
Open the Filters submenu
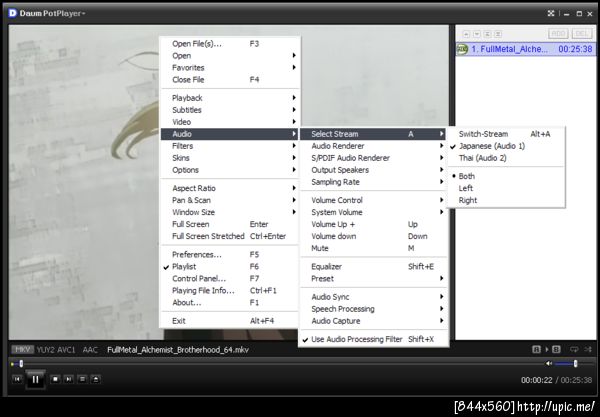(x=230, y=146)
